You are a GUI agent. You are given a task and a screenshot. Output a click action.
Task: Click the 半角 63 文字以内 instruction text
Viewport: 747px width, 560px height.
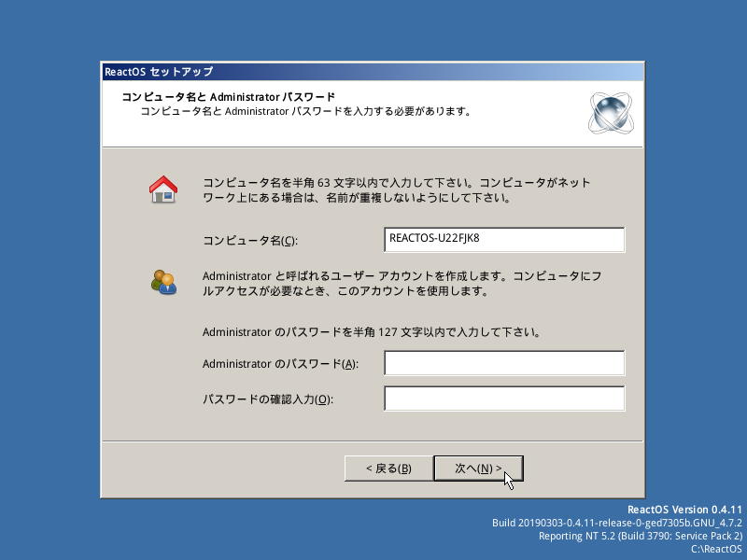(396, 190)
